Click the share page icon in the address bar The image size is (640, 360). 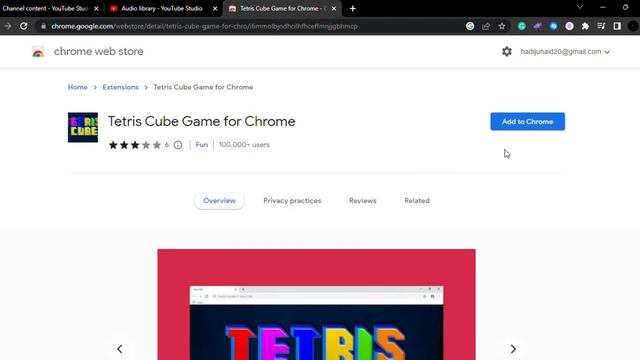coord(486,26)
